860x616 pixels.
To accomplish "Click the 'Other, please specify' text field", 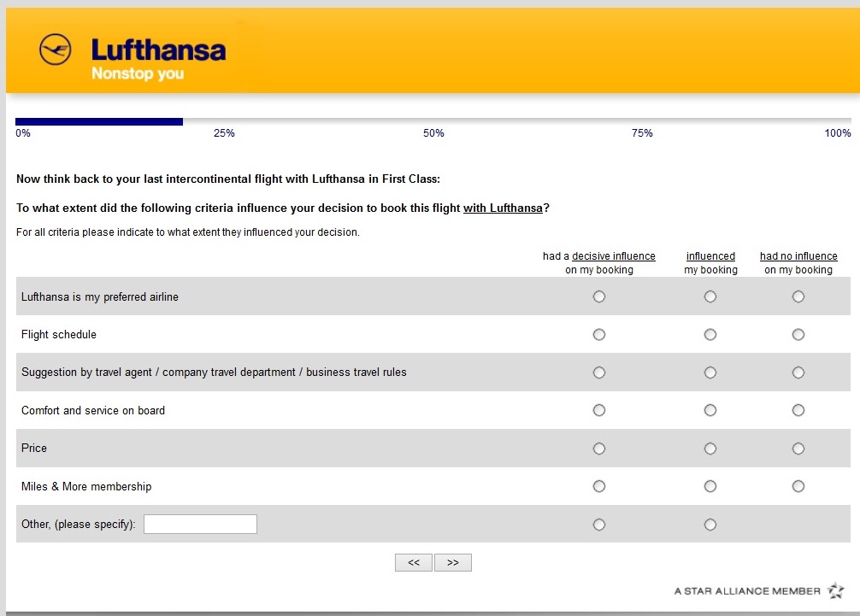I will coord(200,524).
